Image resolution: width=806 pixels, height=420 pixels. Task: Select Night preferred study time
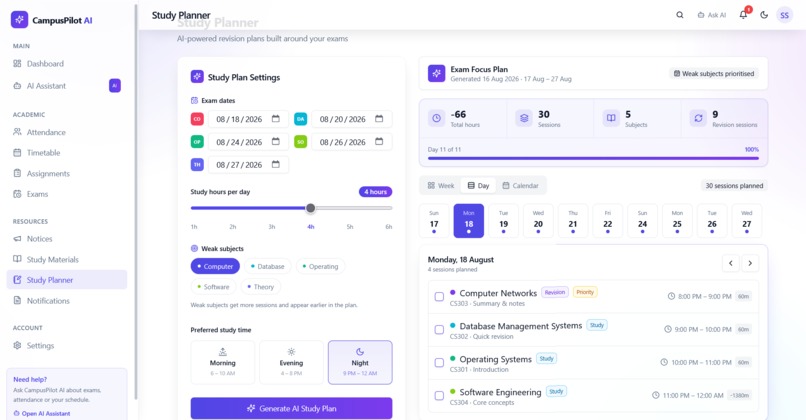click(360, 362)
